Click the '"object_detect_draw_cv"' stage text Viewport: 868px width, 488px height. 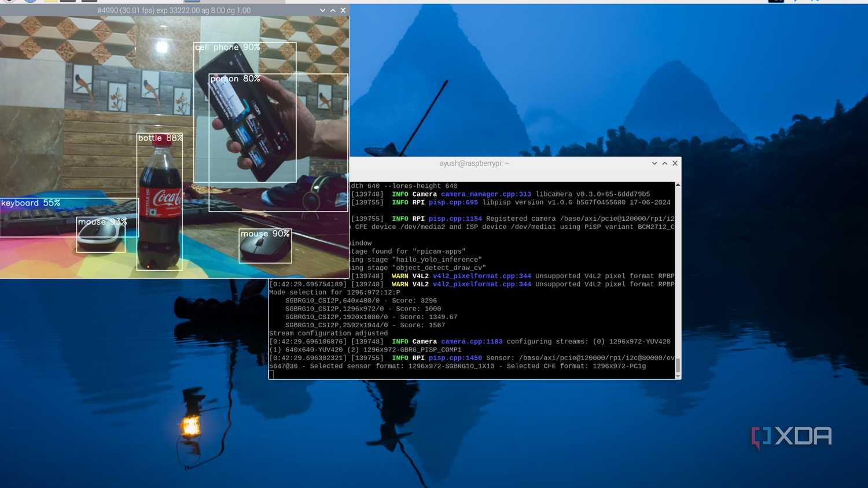click(439, 268)
